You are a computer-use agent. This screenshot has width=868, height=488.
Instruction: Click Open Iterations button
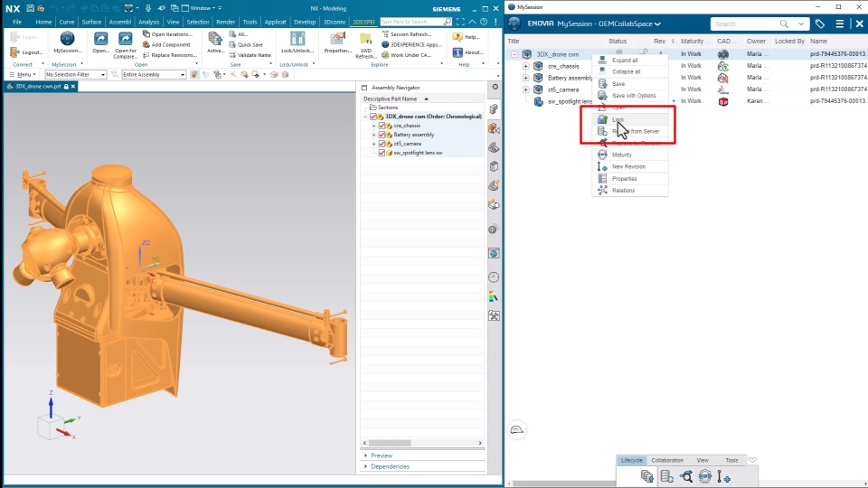pyautogui.click(x=167, y=34)
